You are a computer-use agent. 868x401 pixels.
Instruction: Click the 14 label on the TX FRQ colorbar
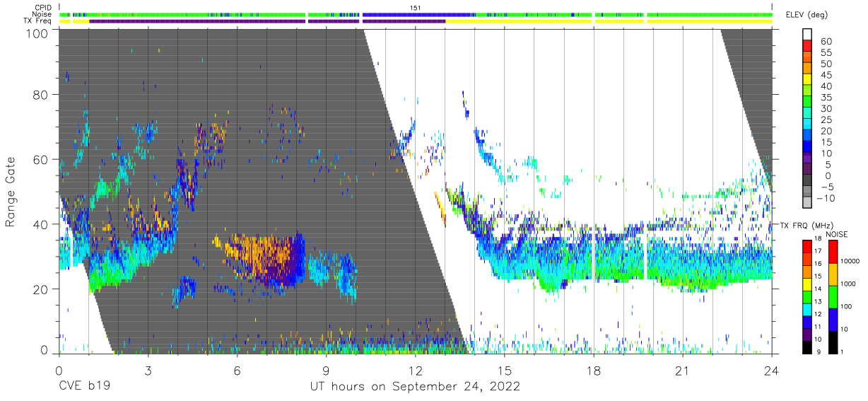[x=816, y=289]
